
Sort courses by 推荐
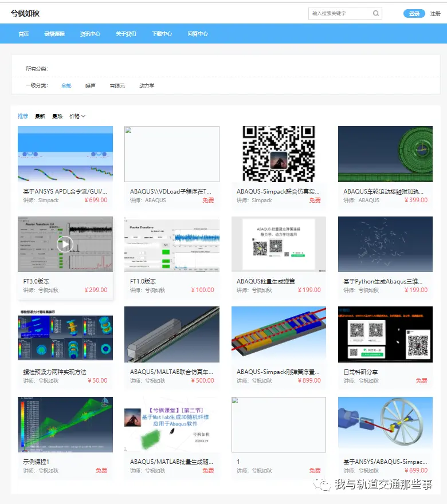click(x=23, y=116)
